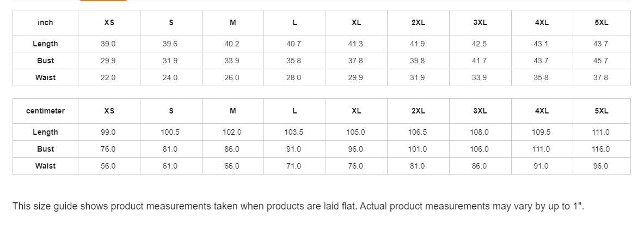Screen dimensions: 644x234
Task: Click the "inch" header cell
Action: click(45, 22)
